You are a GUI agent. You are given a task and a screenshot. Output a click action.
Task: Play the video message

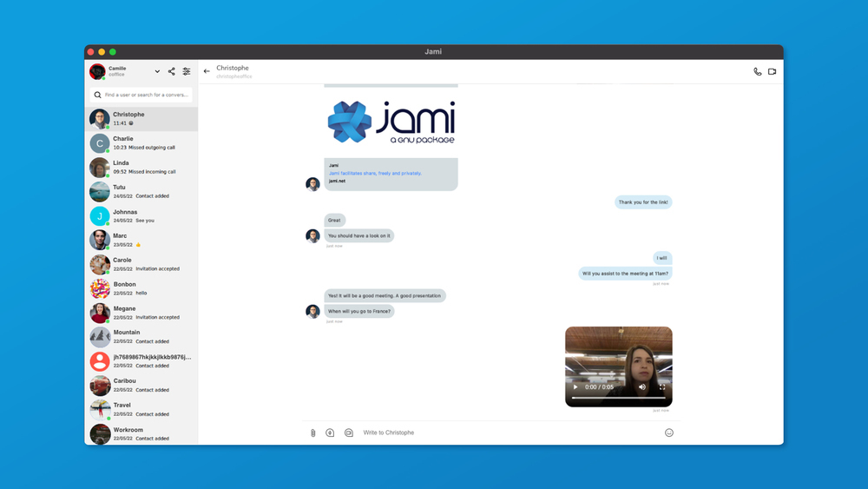[x=575, y=387]
